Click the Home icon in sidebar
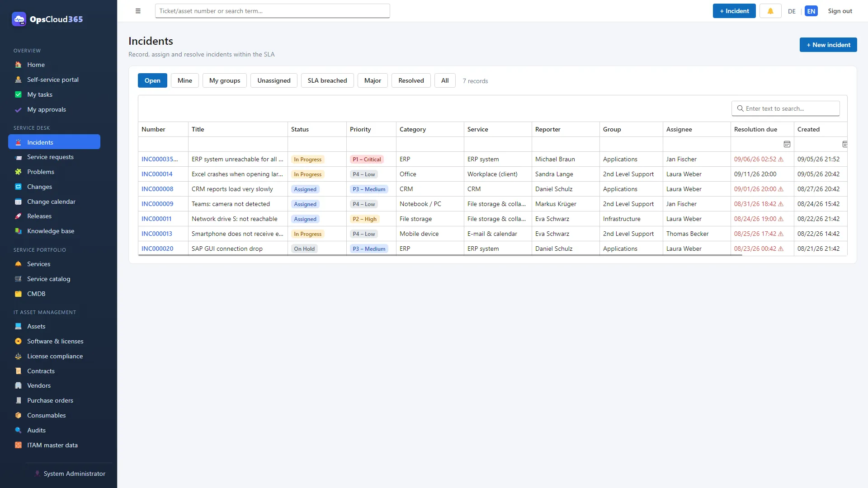The height and width of the screenshot is (488, 868). [18, 65]
